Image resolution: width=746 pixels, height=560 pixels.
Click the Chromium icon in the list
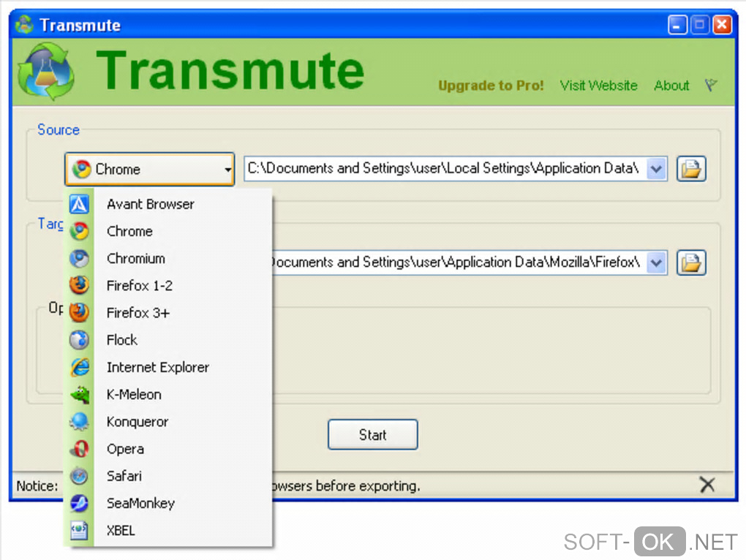coord(79,259)
